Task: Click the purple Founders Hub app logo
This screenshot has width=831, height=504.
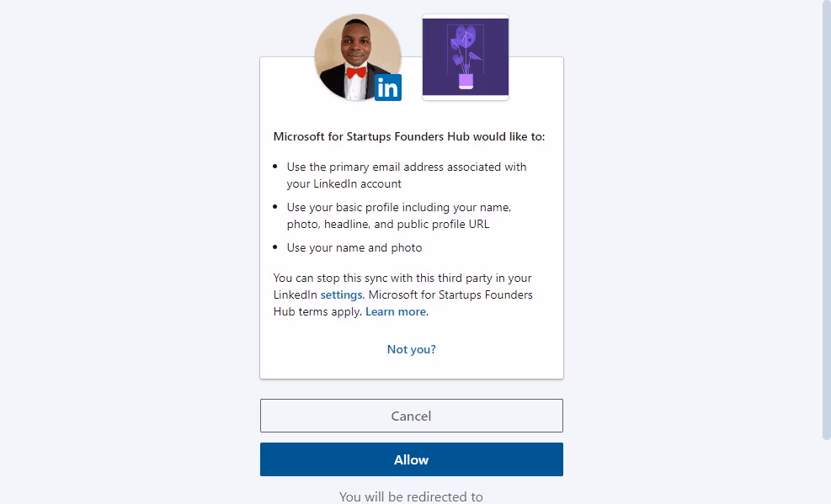Action: tap(466, 57)
